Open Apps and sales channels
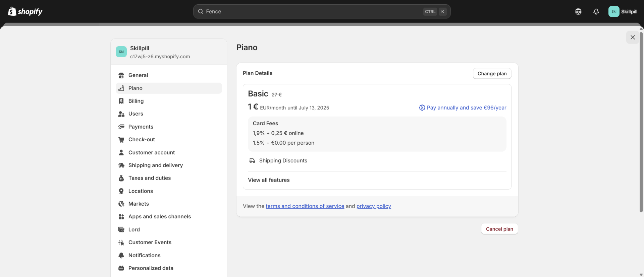644x277 pixels. (169, 217)
